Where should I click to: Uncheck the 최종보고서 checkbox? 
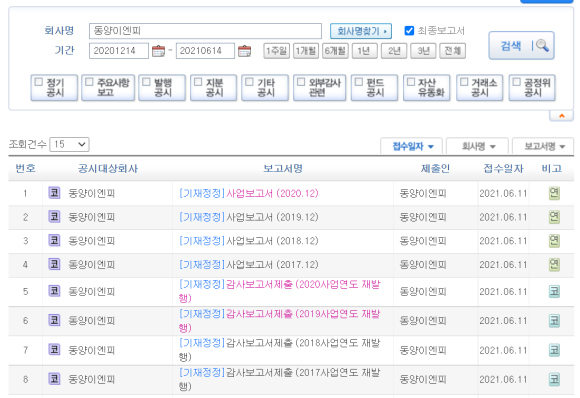(x=409, y=31)
